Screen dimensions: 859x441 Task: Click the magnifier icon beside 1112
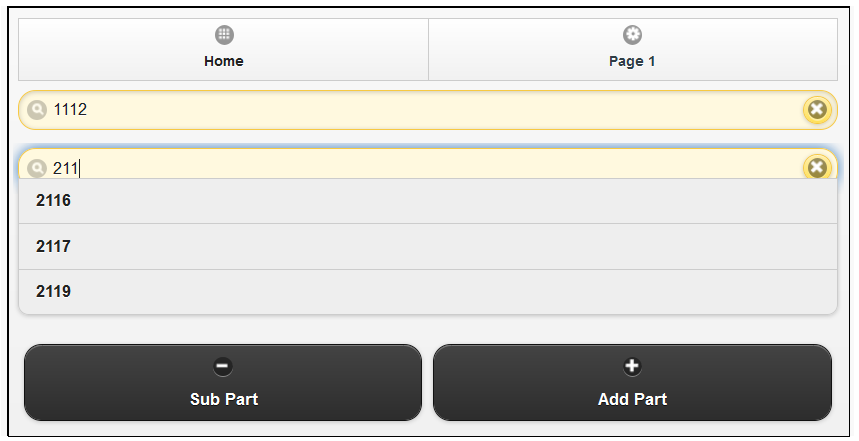pyautogui.click(x=37, y=110)
